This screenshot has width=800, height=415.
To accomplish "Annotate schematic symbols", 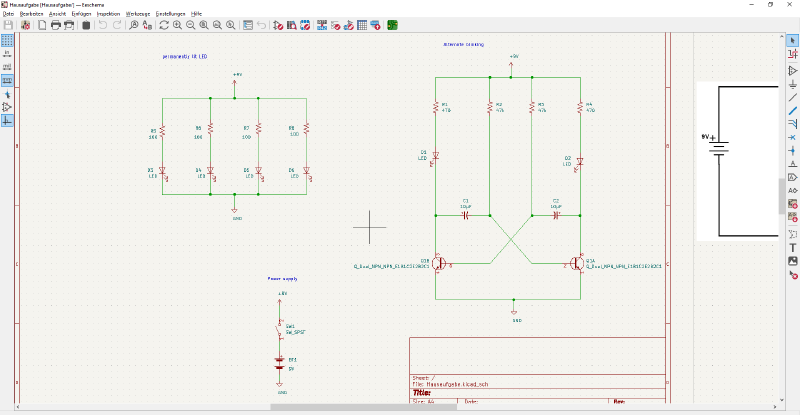I will (x=322, y=25).
